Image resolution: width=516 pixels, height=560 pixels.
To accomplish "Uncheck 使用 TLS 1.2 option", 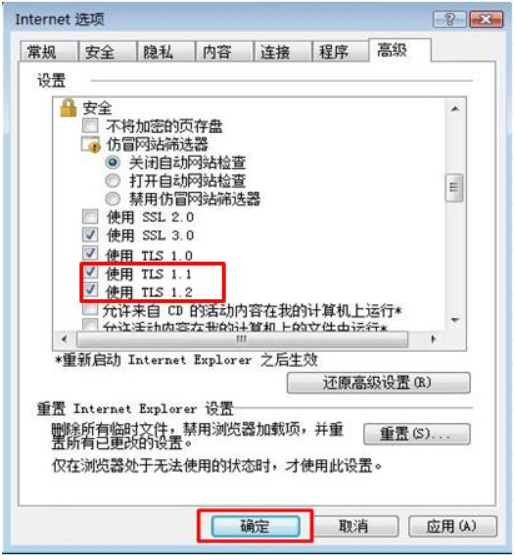I will (90, 290).
